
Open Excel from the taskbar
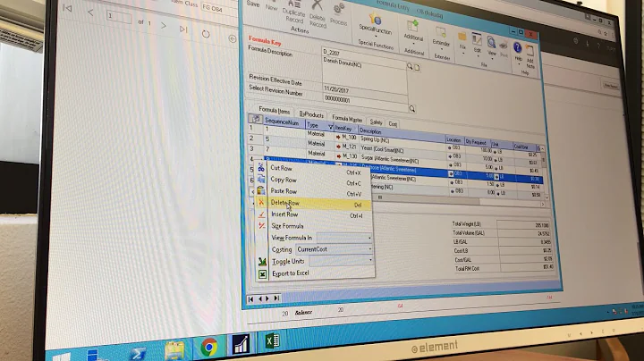[x=272, y=341]
